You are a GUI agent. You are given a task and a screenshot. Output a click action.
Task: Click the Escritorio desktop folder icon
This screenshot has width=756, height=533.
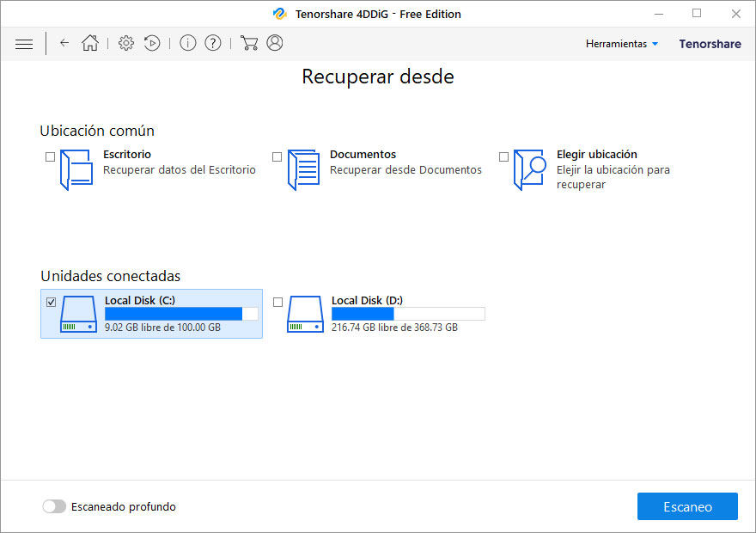click(76, 170)
